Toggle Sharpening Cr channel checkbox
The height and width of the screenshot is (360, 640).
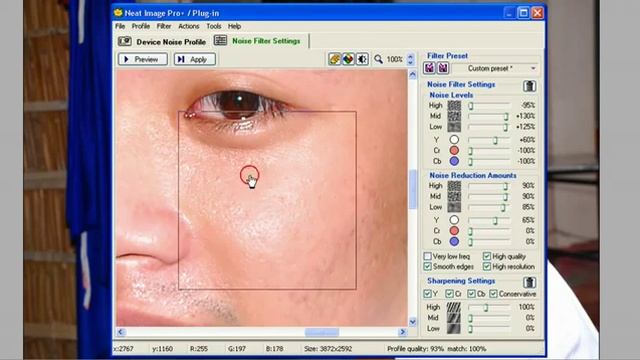tap(449, 294)
